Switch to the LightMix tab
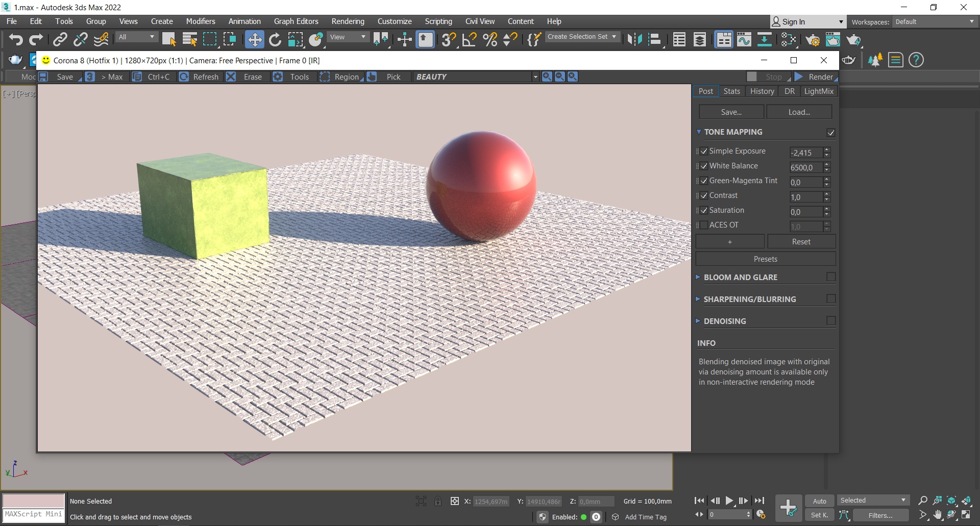The image size is (980, 526). coord(818,91)
